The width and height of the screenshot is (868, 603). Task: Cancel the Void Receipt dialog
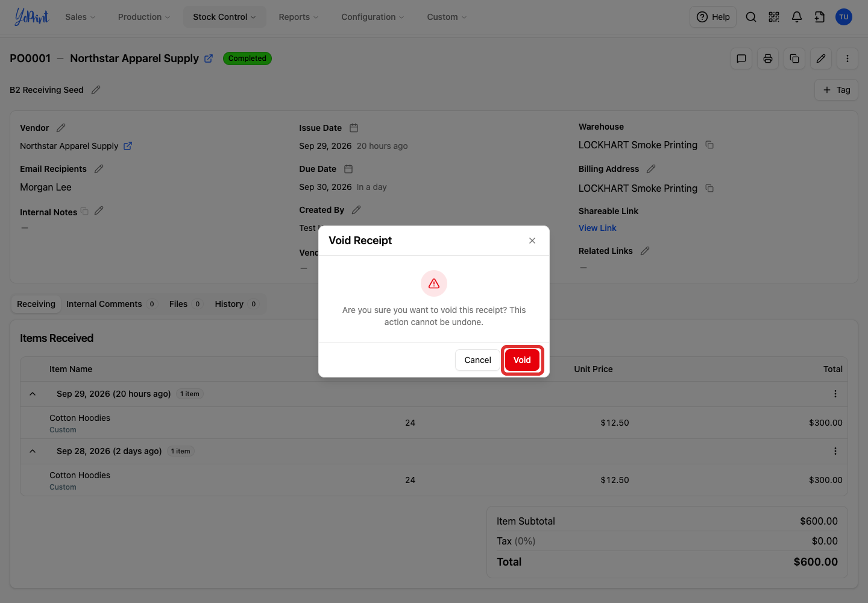[477, 360]
